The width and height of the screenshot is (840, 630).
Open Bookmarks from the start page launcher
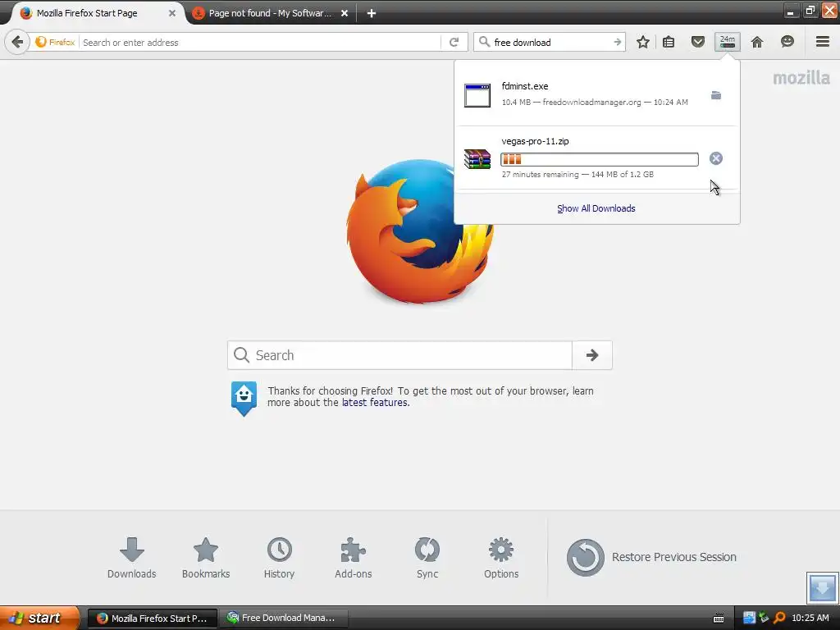point(206,558)
